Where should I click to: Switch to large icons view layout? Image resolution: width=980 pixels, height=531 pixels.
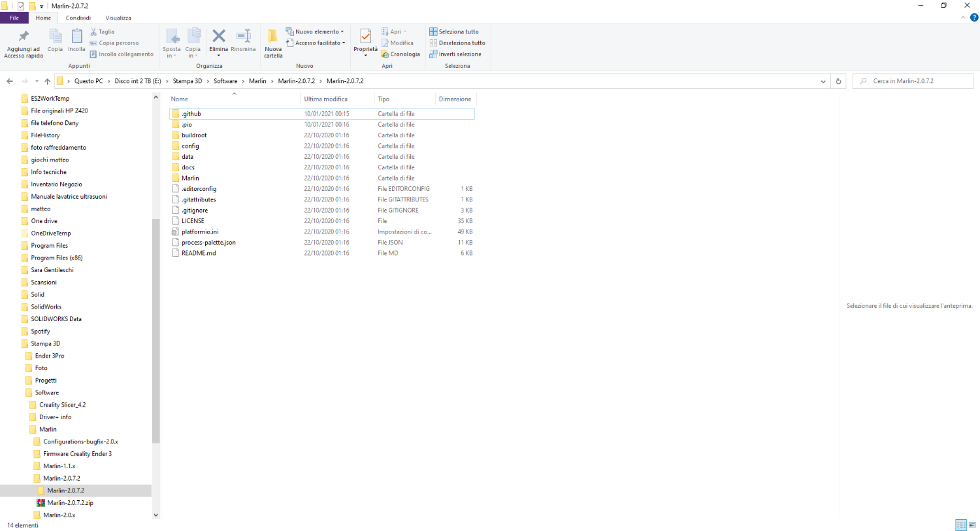click(x=972, y=524)
